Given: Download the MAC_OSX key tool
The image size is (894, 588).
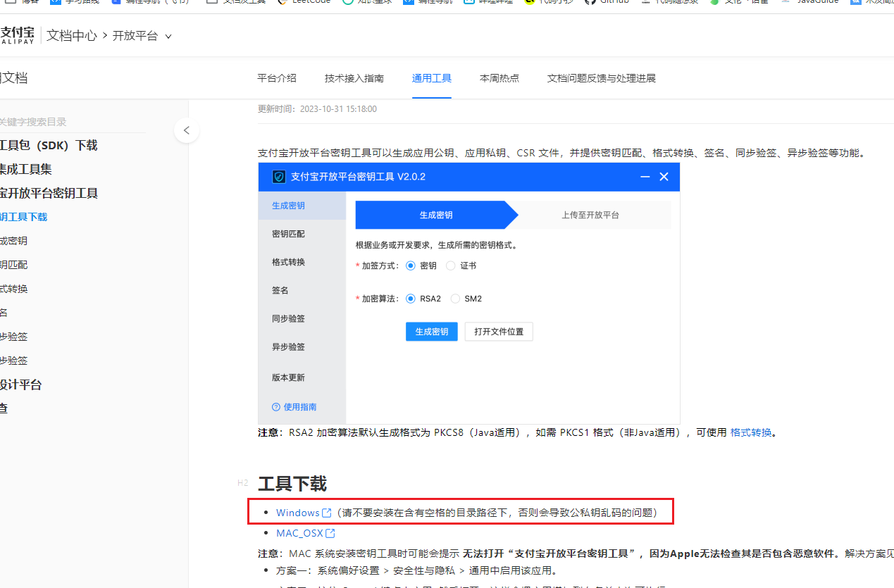Looking at the screenshot, I should pyautogui.click(x=300, y=533).
